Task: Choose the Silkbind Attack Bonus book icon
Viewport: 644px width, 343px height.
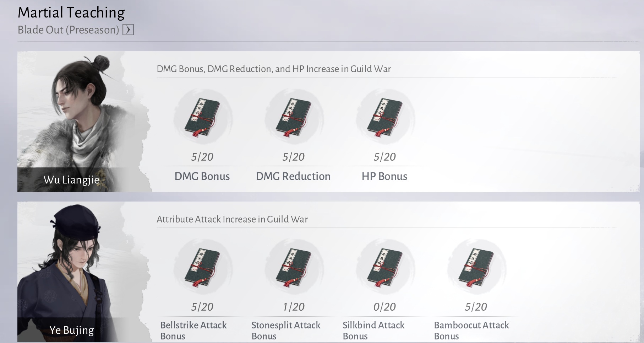Action: click(385, 268)
